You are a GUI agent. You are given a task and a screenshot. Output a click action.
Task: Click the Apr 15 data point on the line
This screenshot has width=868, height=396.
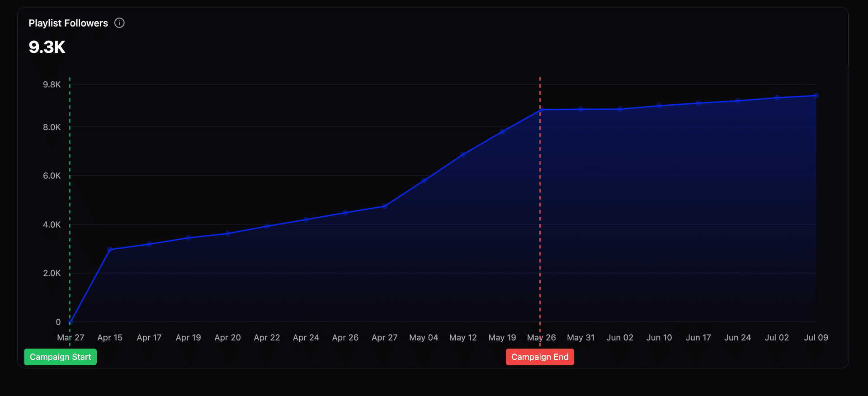click(110, 249)
